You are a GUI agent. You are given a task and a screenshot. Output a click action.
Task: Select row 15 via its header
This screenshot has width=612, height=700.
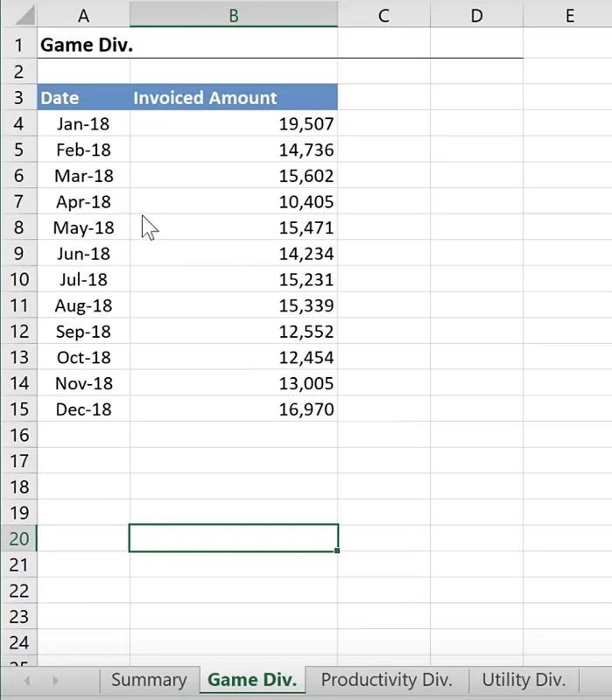click(x=18, y=409)
